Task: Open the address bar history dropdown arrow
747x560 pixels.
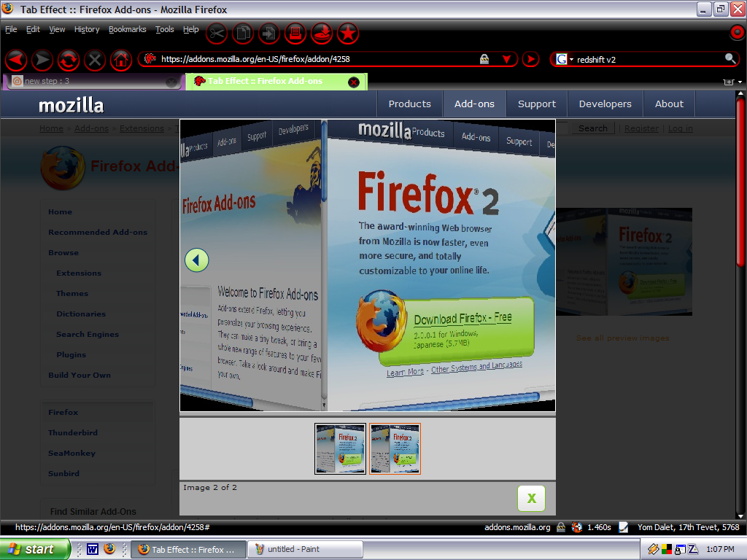Action: pos(507,59)
